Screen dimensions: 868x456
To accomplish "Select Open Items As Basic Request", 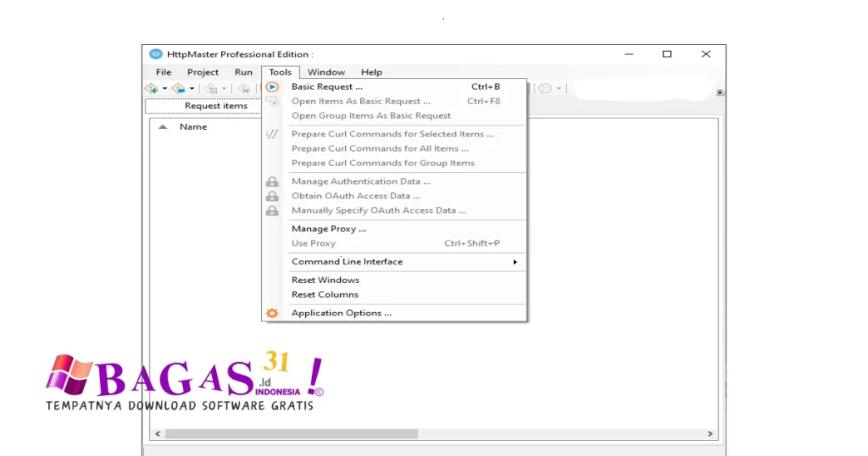I will click(395, 101).
